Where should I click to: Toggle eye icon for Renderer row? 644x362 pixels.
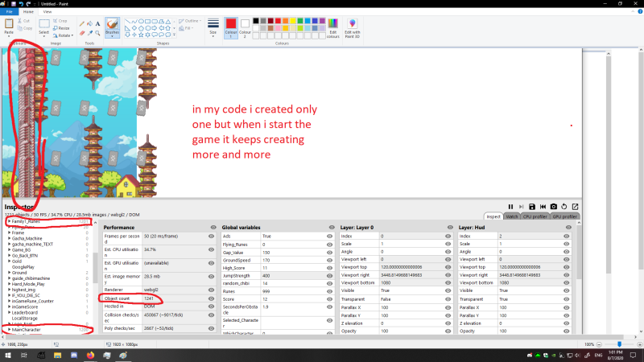(211, 290)
